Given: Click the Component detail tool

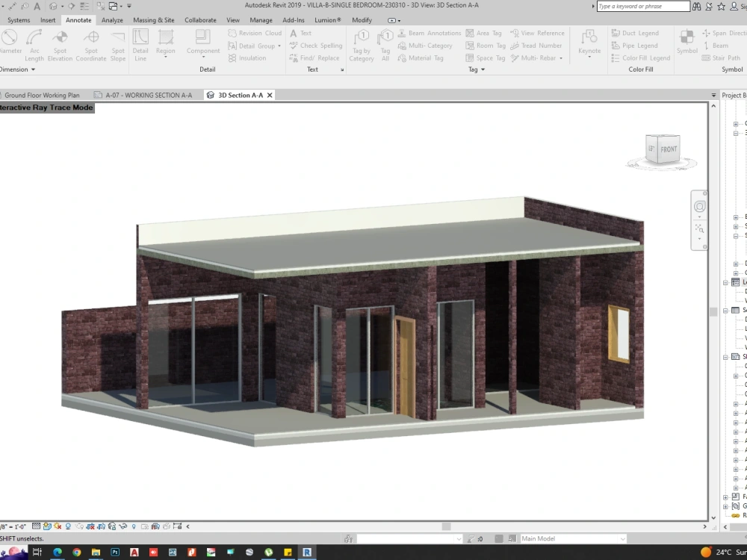Looking at the screenshot, I should tap(203, 46).
